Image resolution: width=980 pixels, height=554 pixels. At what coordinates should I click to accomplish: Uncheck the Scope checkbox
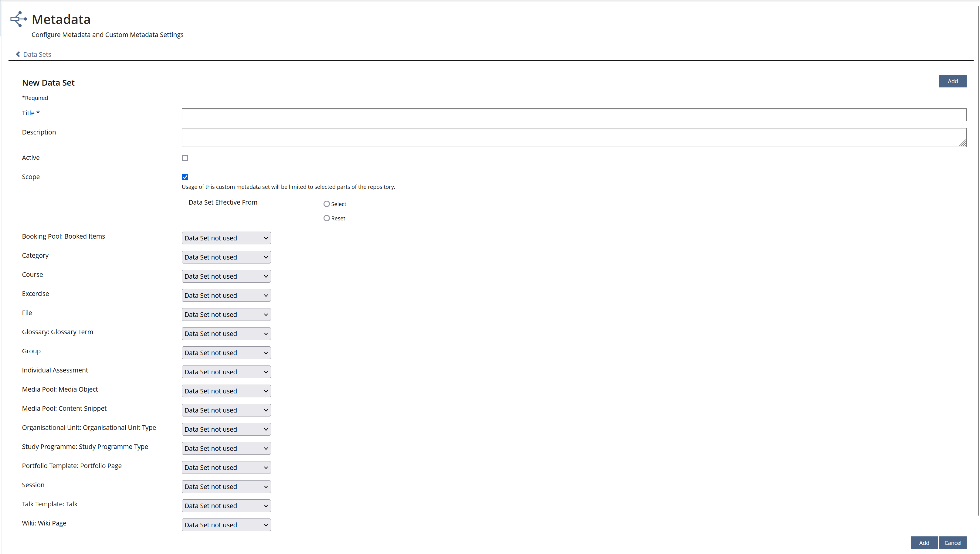click(x=185, y=177)
